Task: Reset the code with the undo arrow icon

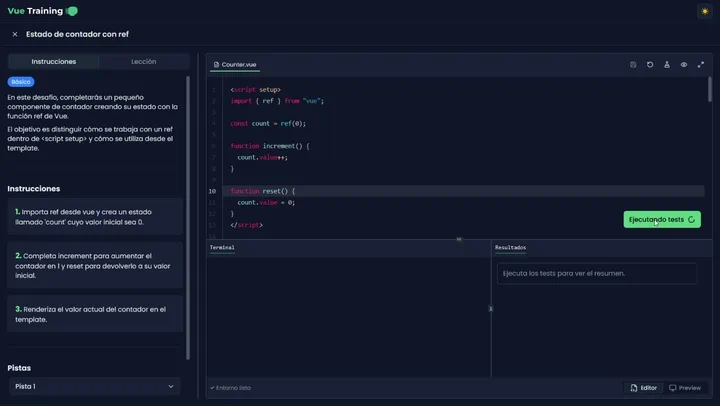Action: click(650, 65)
